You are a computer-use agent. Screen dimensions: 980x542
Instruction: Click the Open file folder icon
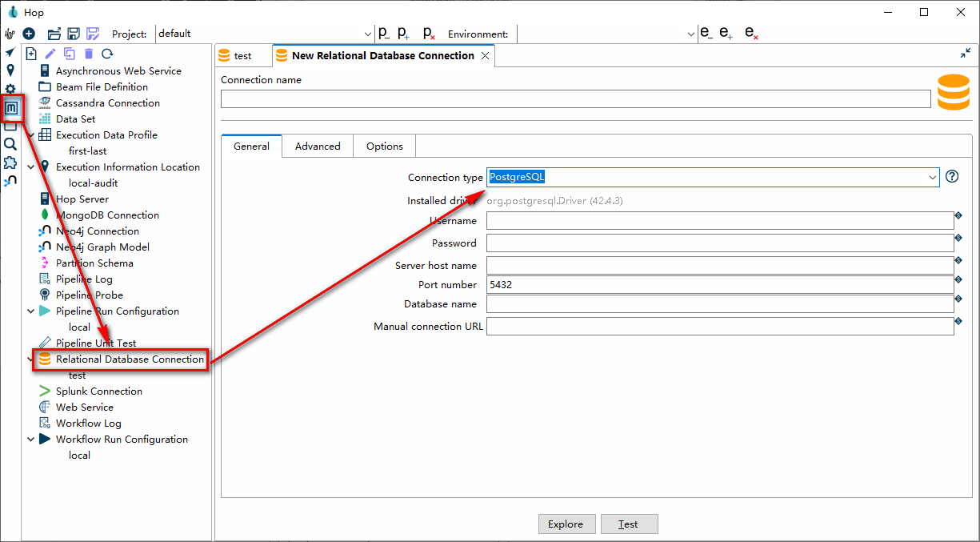[54, 34]
